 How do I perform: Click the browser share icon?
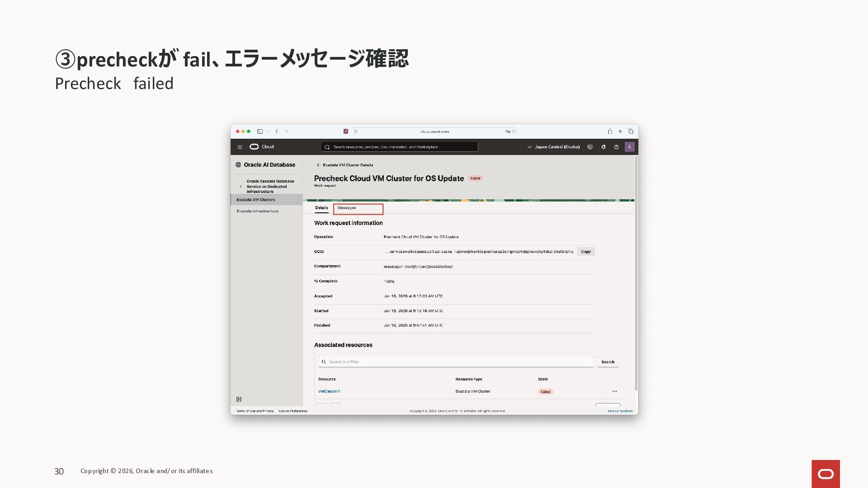(x=610, y=131)
